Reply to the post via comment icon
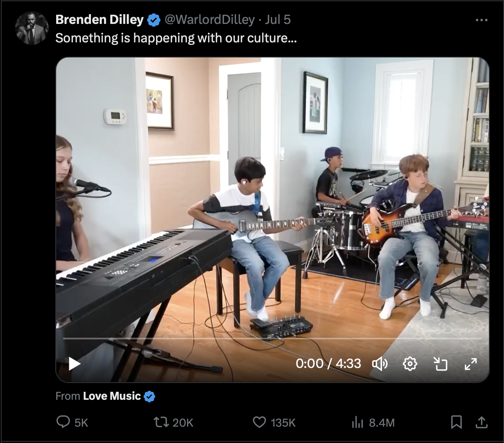This screenshot has height=443, width=504. (x=63, y=422)
